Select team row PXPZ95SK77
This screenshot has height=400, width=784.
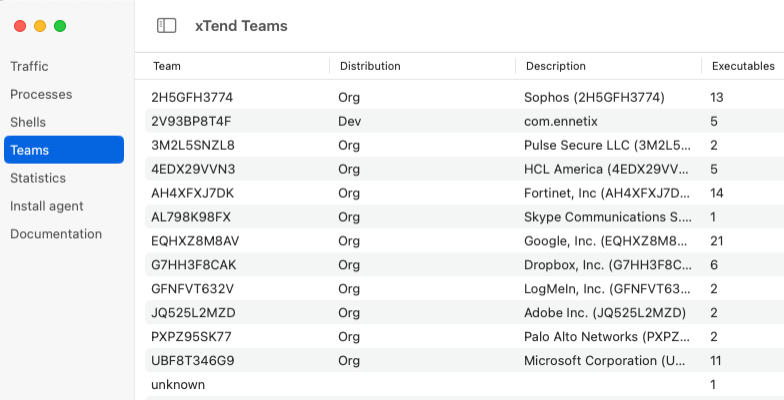click(464, 336)
